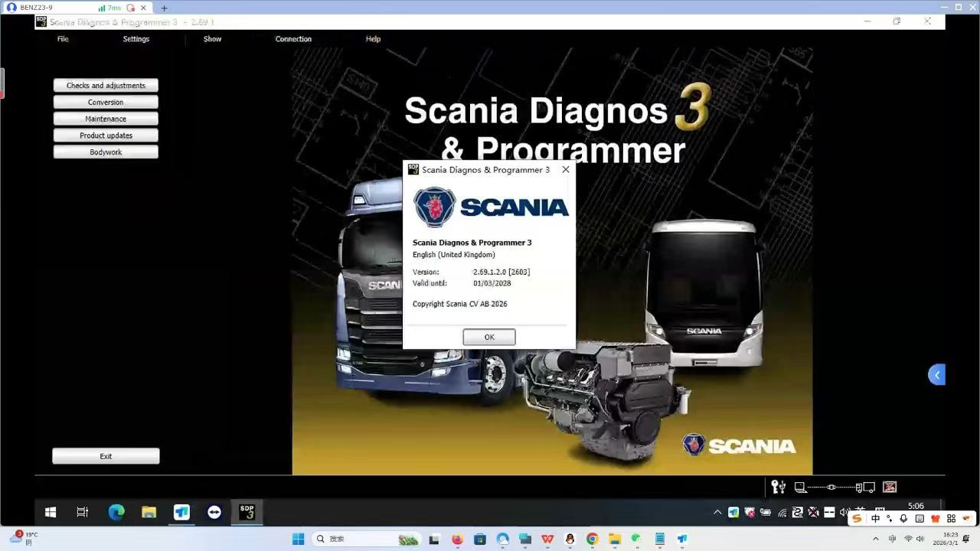Open the File menu

coord(63,39)
